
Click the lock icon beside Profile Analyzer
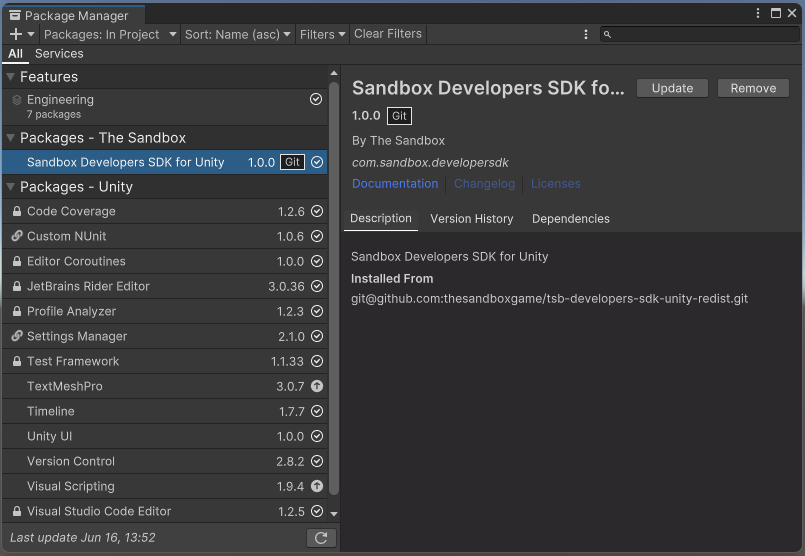(x=17, y=311)
